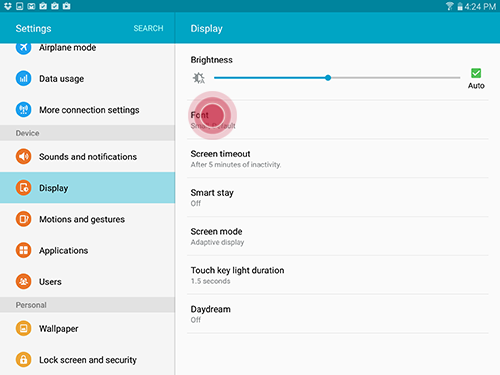Tap the Display title in header
The width and height of the screenshot is (500, 375).
[206, 29]
